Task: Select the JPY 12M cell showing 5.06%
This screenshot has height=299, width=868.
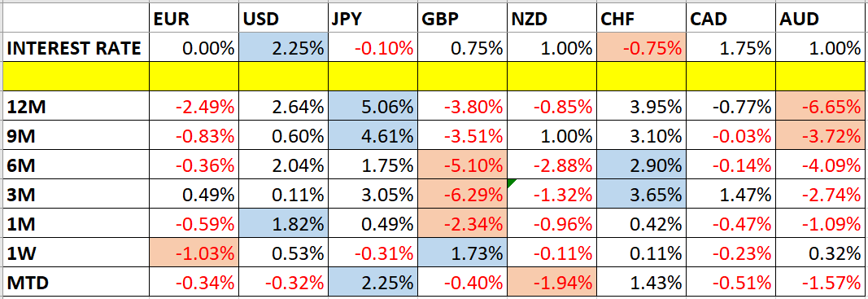Action: coord(373,107)
